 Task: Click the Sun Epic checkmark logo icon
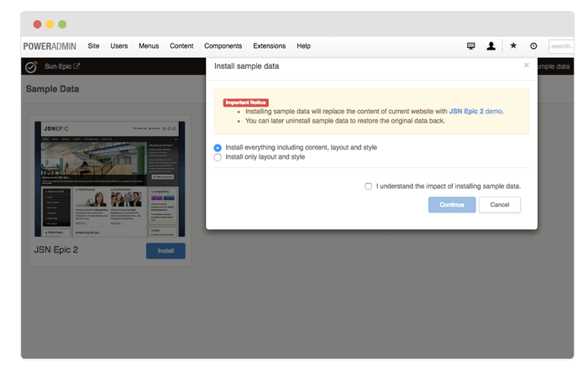click(31, 66)
